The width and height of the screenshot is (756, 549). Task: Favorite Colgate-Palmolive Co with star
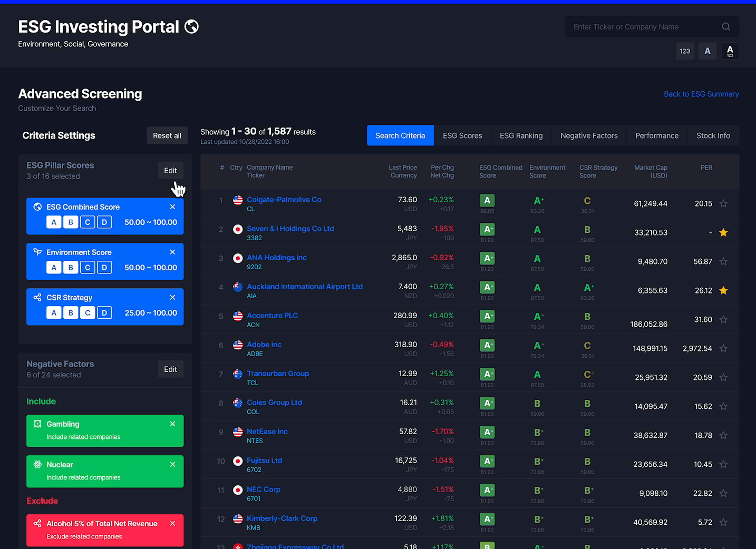723,203
